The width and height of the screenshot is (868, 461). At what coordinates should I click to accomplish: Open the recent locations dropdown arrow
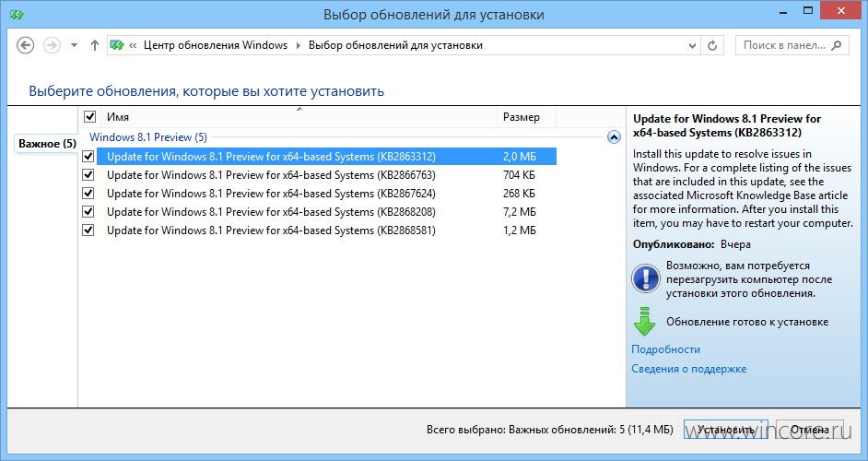coord(75,45)
